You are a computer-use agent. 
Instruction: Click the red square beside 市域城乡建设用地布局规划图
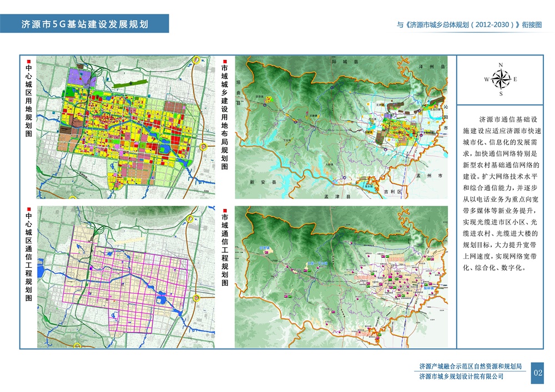(x=224, y=61)
